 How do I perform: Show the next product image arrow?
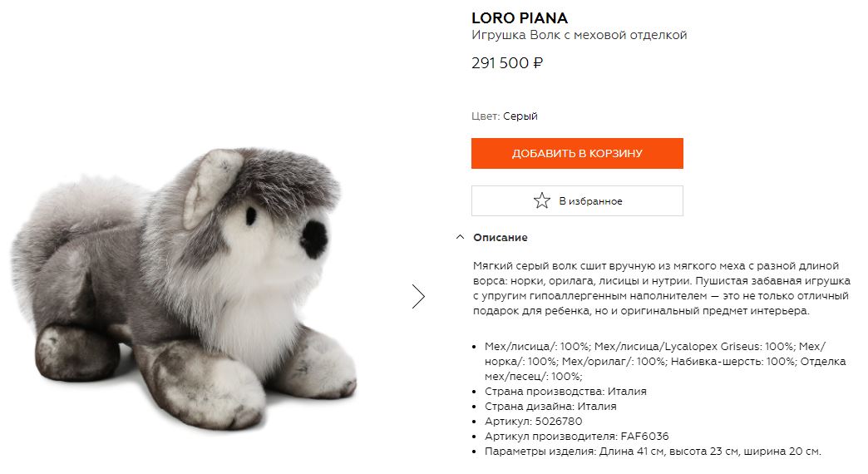[418, 296]
